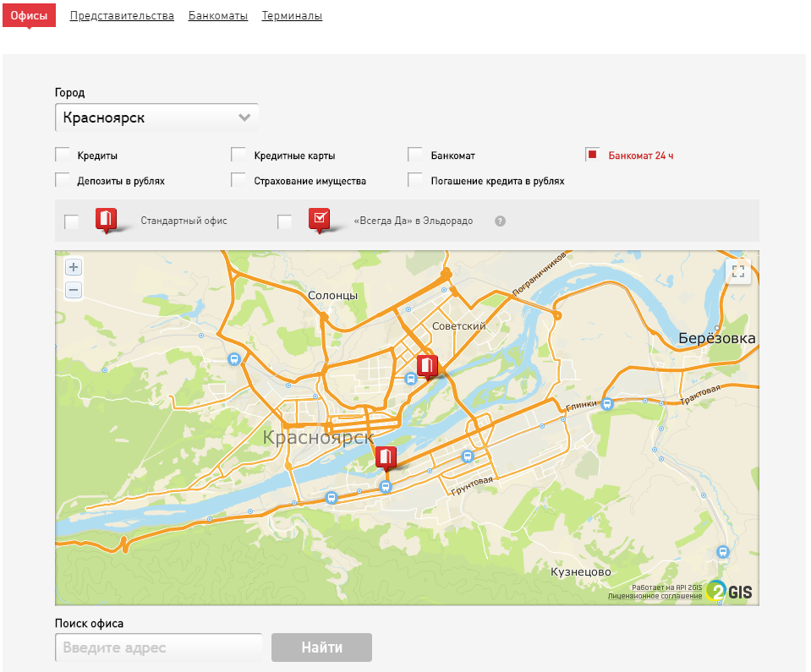The width and height of the screenshot is (811, 672).
Task: Toggle fullscreen map view
Action: (738, 271)
